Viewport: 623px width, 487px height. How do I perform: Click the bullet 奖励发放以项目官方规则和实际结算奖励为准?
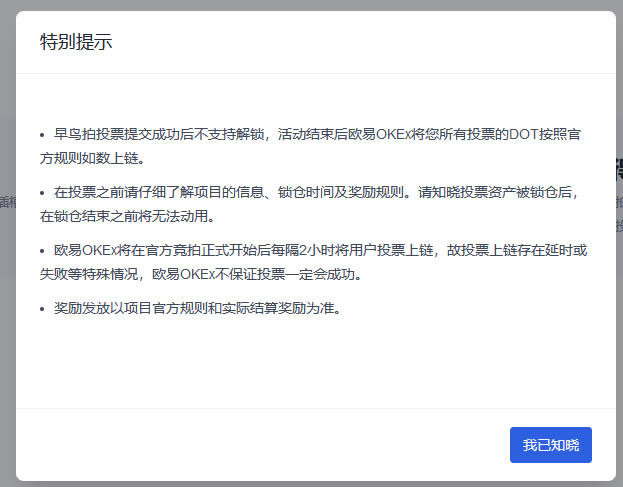click(x=191, y=308)
